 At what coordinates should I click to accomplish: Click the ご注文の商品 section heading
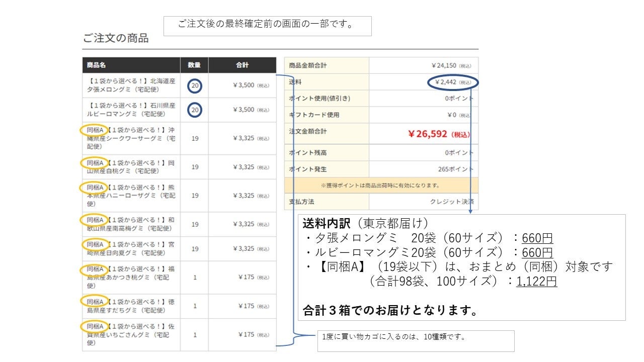[116, 38]
